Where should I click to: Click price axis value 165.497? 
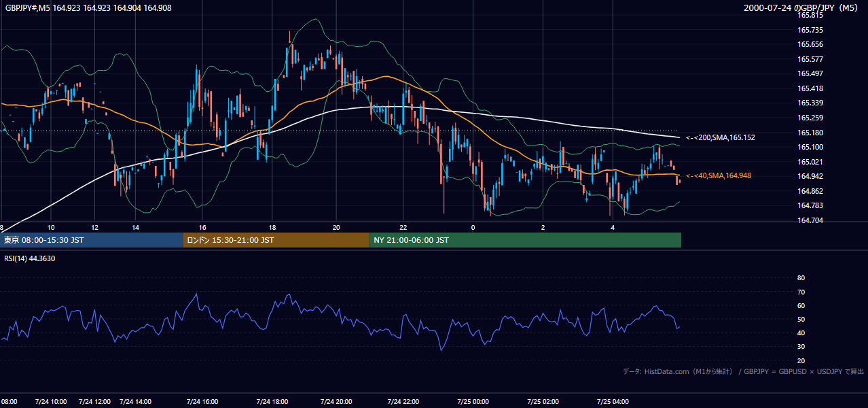tap(810, 73)
